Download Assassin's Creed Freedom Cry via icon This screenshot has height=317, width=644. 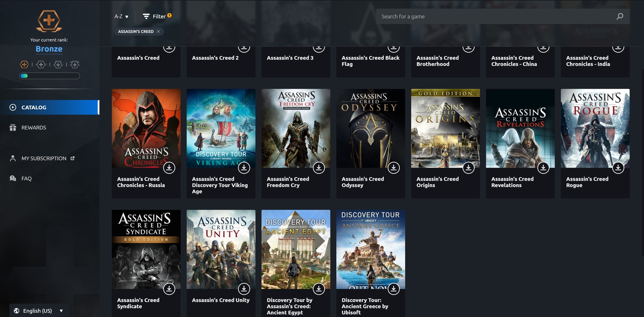pyautogui.click(x=319, y=167)
